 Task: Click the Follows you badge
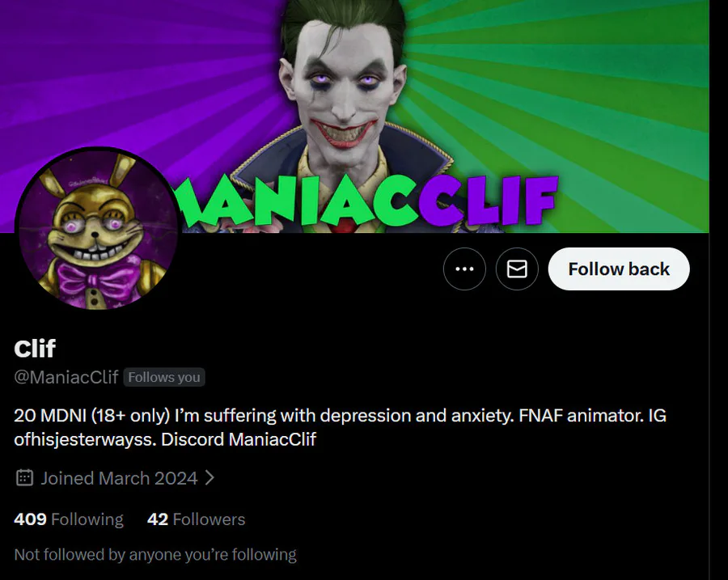point(164,377)
